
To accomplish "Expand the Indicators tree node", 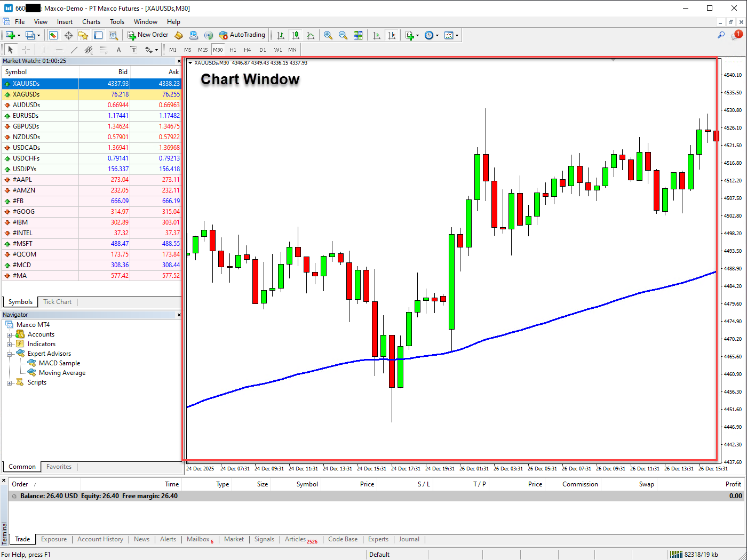I will (9, 345).
